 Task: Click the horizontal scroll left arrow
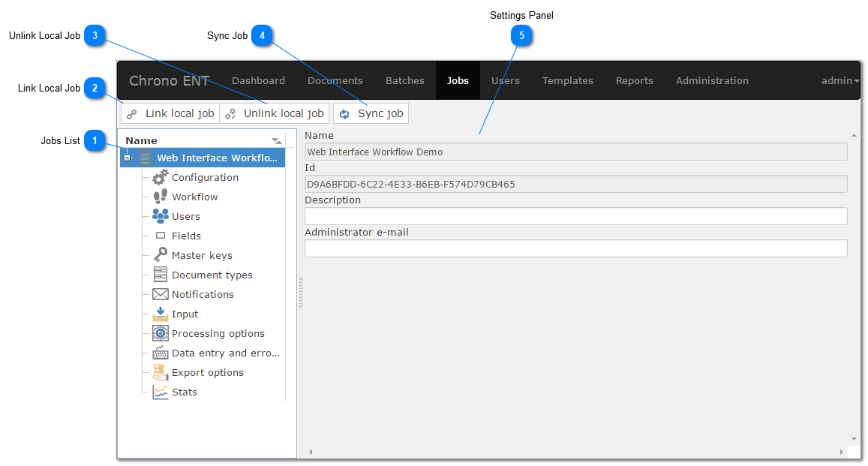[x=311, y=452]
